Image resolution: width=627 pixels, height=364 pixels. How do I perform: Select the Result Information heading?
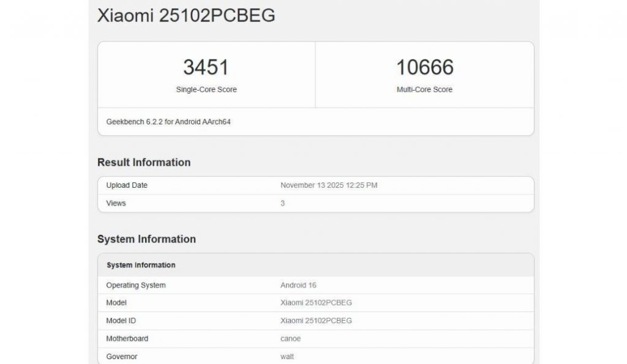coord(143,162)
